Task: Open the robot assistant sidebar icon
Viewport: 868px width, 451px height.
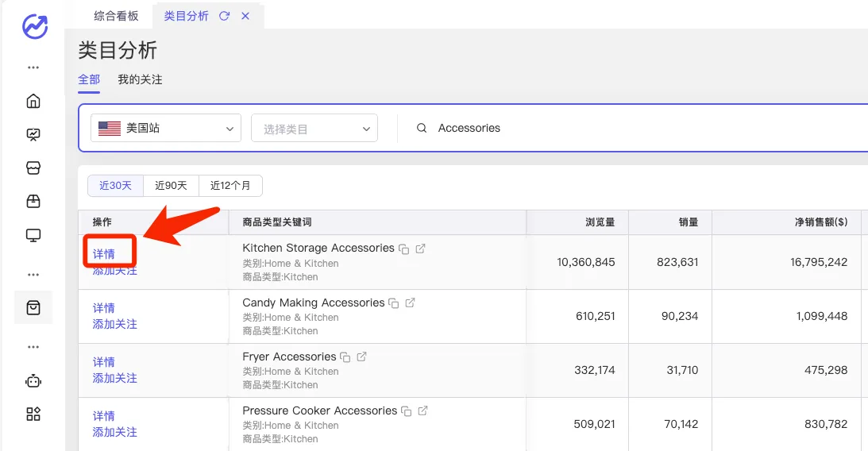Action: 33,380
